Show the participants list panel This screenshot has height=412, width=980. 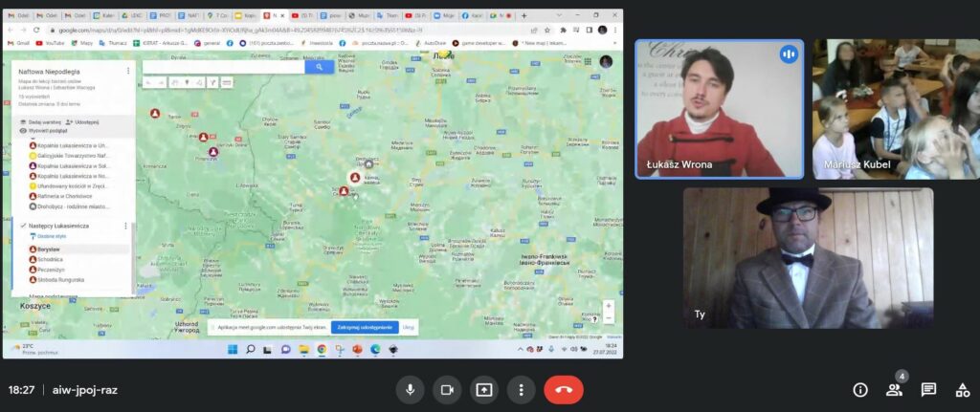tap(894, 390)
